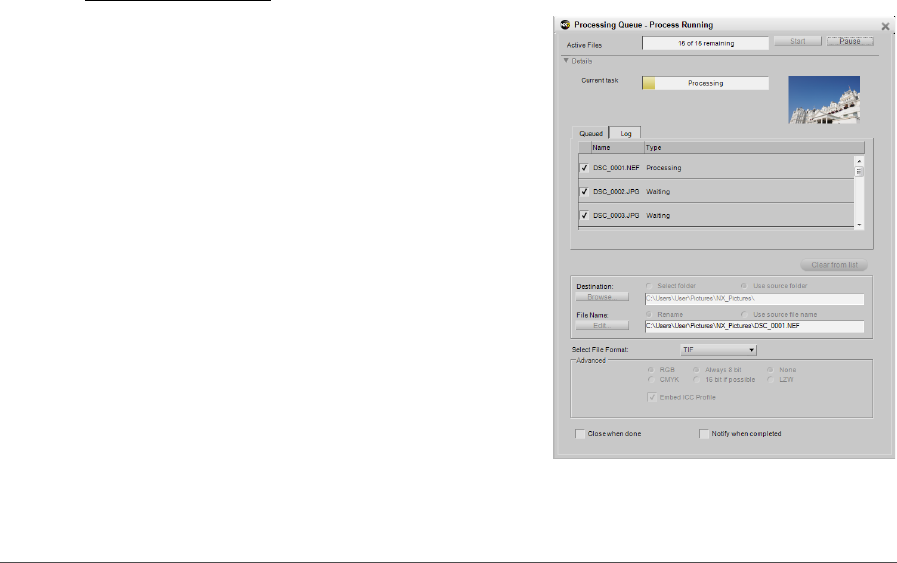Viewport: 897px width, 563px height.
Task: Click Waiting status of DSC_0003.JPG
Action: (x=658, y=216)
